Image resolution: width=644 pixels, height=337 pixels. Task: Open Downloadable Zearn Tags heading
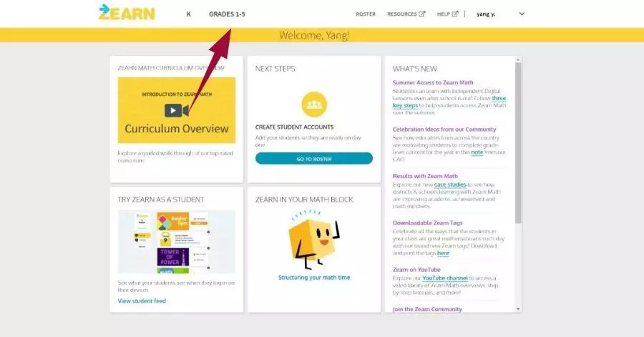point(428,223)
